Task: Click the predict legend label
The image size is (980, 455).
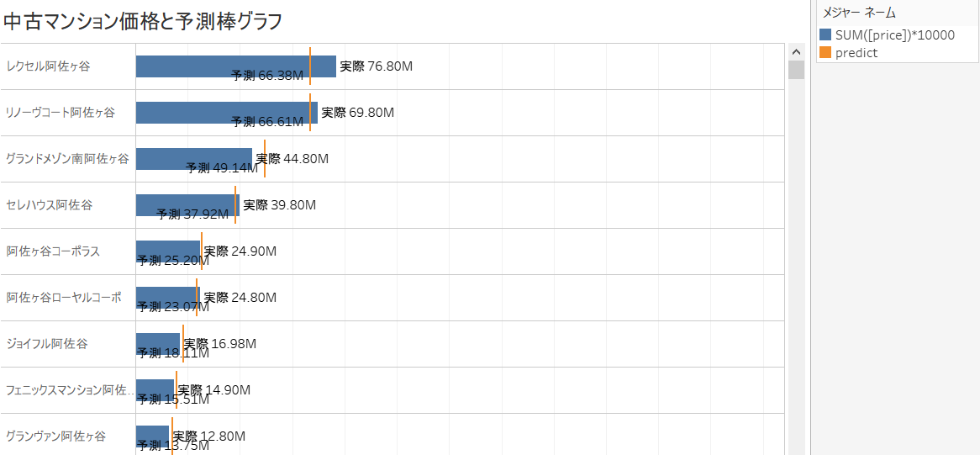Action: [856, 53]
